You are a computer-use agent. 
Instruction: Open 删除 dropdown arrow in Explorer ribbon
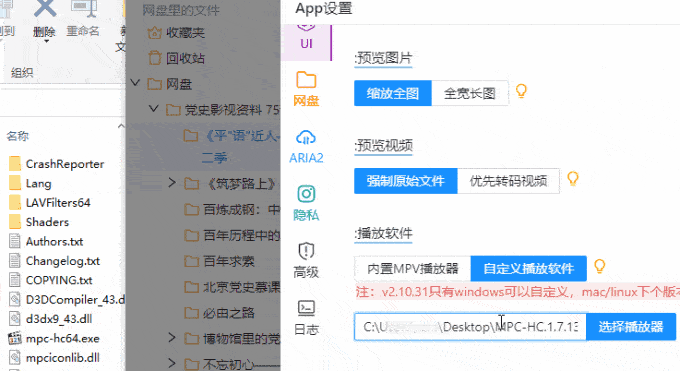[46, 42]
